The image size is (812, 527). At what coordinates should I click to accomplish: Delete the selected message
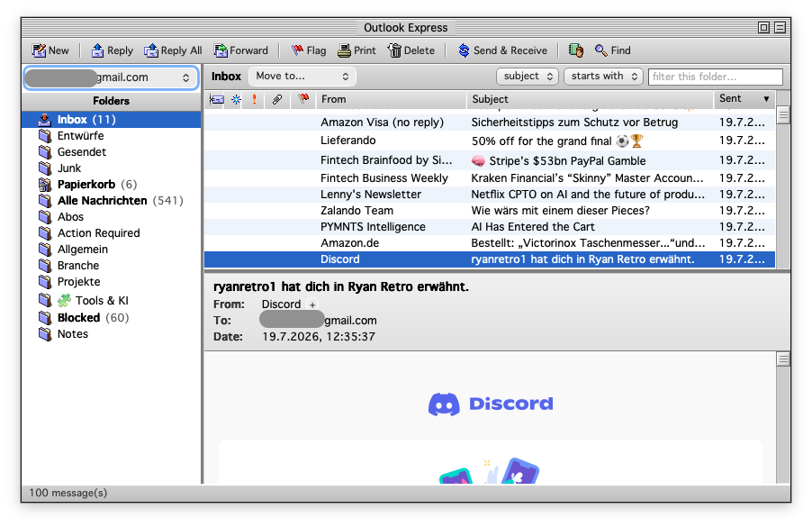[x=411, y=50]
